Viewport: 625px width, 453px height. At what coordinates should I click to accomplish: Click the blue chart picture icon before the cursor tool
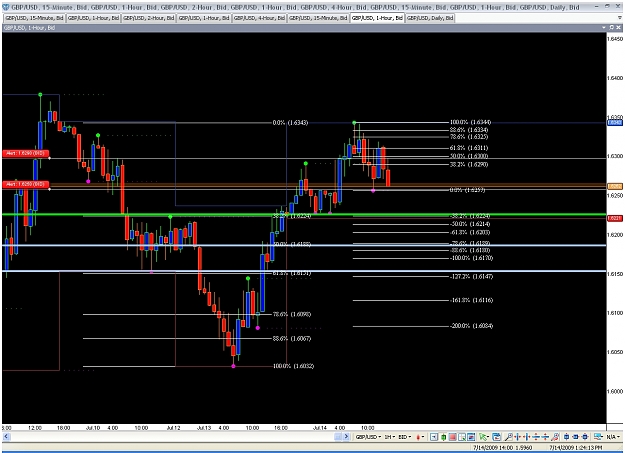[x=471, y=437]
